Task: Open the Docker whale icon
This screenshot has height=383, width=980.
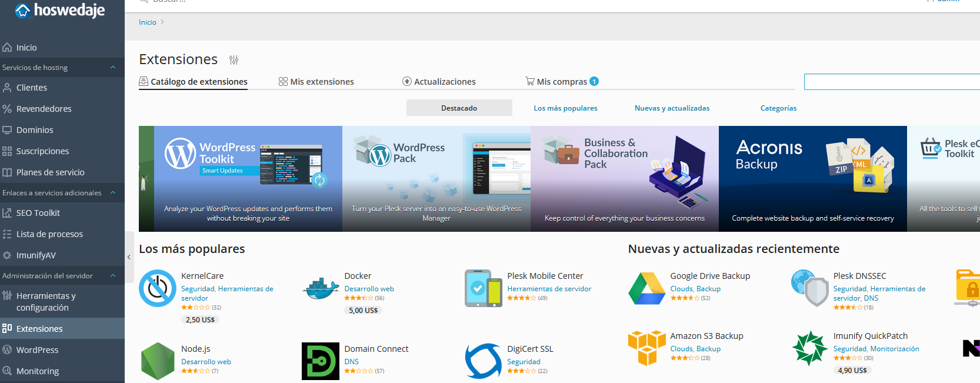Action: pos(321,288)
